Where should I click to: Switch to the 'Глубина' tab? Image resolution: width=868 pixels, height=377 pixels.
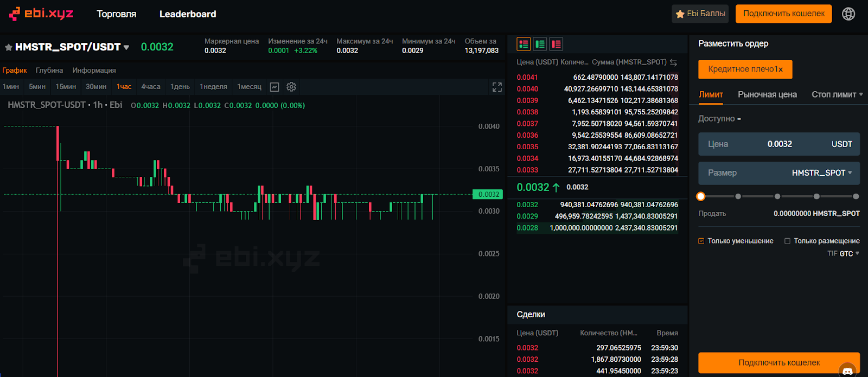click(x=49, y=71)
